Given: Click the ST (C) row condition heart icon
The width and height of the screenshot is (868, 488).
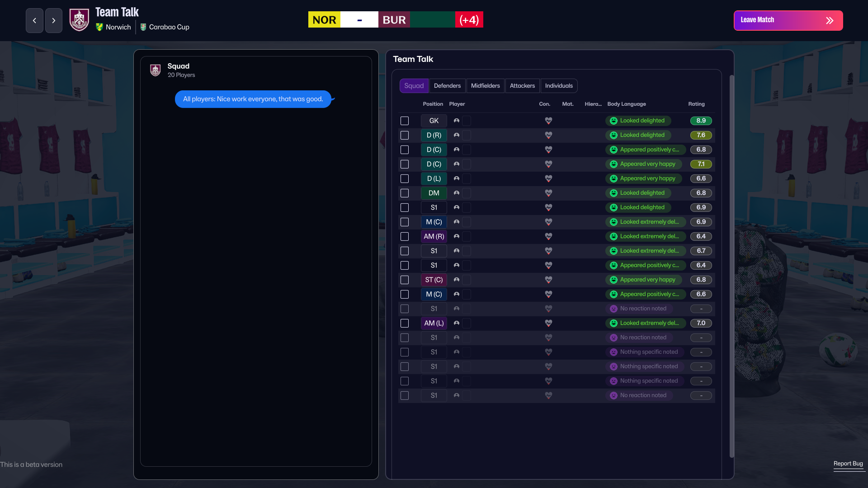Looking at the screenshot, I should tap(548, 280).
